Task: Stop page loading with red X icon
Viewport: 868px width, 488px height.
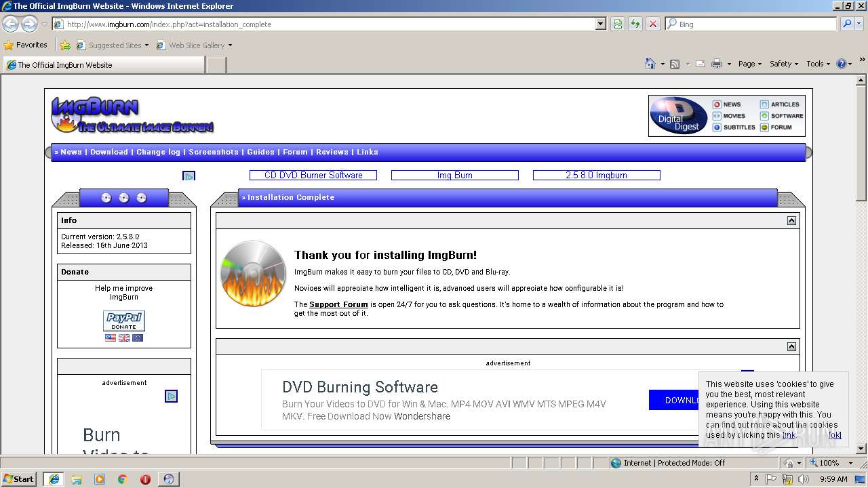Action: point(653,24)
